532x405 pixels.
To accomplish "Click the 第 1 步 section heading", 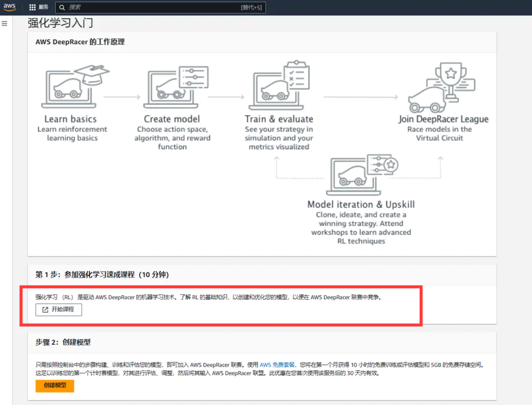I will click(x=102, y=275).
